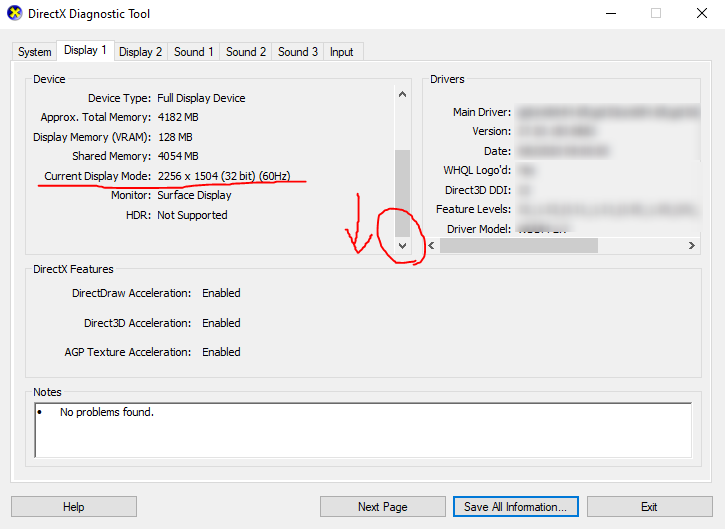
Task: Click inside the Notes text box
Action: [363, 430]
